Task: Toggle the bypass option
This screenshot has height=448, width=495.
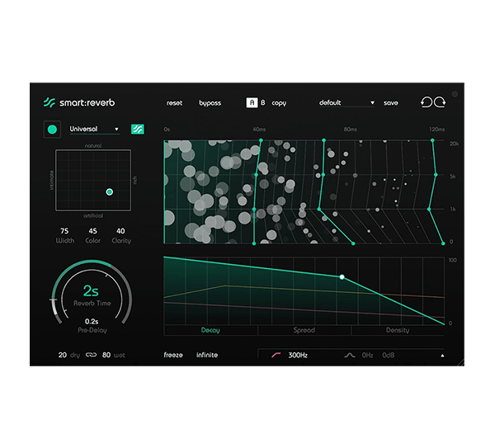Action: click(x=210, y=103)
